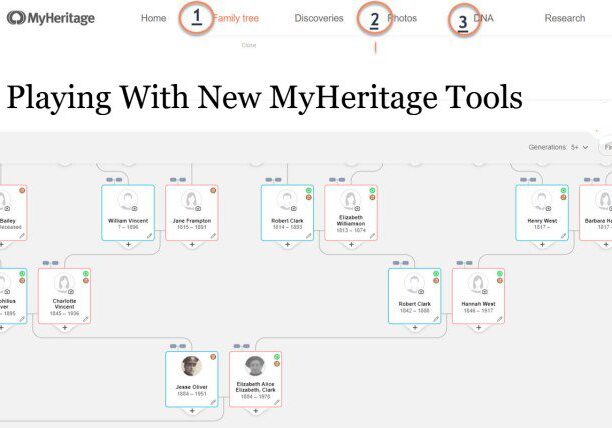Select the Elizabeth Alice Clark name text
Viewport: 612px width, 428px height.
tap(256, 387)
